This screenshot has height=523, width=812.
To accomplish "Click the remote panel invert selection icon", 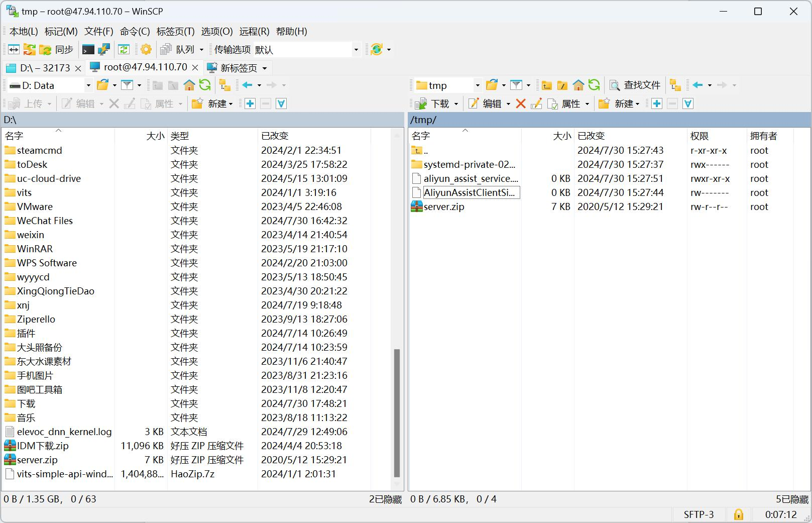I will (x=688, y=103).
